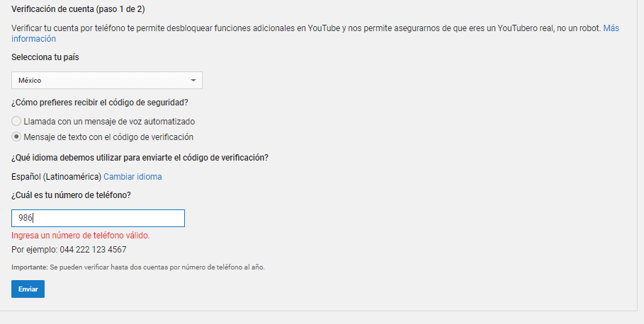This screenshot has width=644, height=324.
Task: Click 'Español (Latinoamérica)' language text
Action: (56, 177)
